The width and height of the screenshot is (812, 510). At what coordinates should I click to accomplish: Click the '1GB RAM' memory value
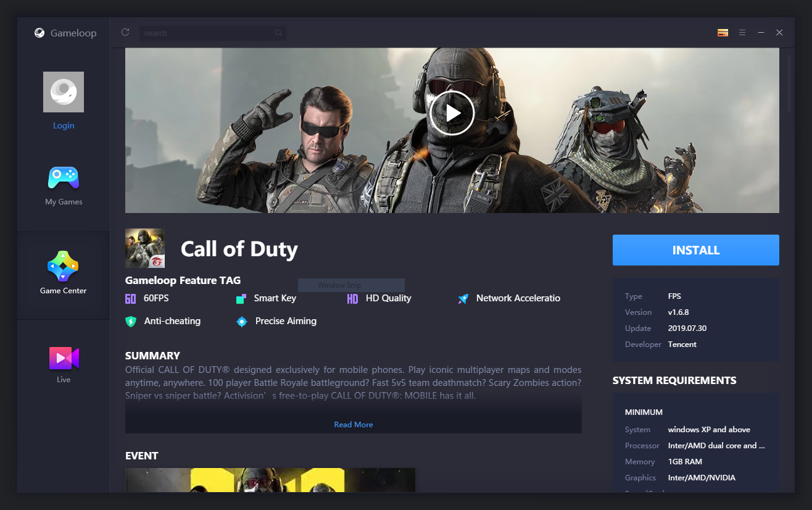[685, 462]
